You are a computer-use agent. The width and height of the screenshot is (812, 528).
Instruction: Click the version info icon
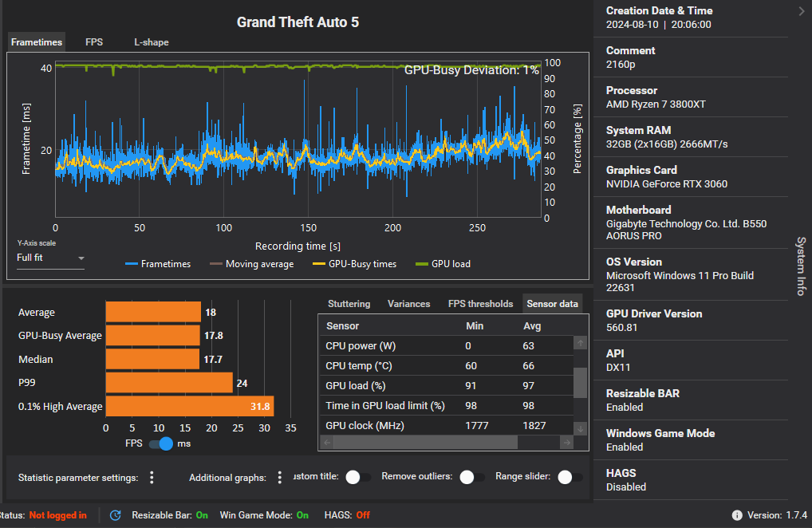coord(736,515)
